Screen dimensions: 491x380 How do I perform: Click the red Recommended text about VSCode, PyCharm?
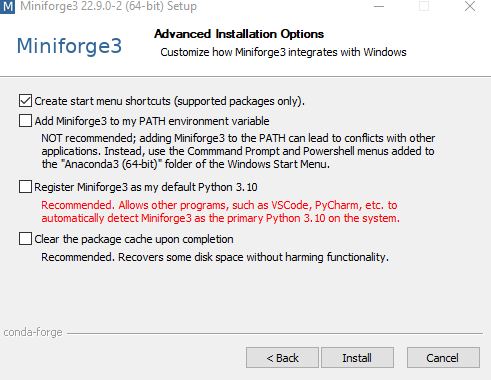tap(220, 212)
